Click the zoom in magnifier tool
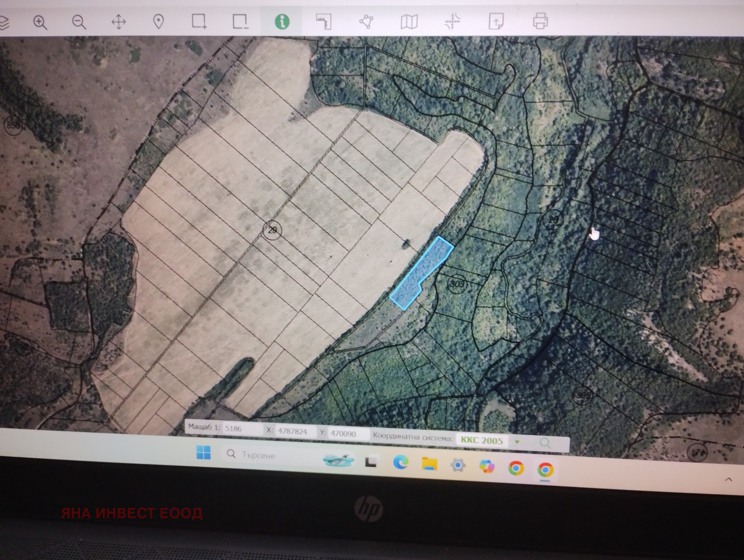The width and height of the screenshot is (744, 560). [40, 22]
